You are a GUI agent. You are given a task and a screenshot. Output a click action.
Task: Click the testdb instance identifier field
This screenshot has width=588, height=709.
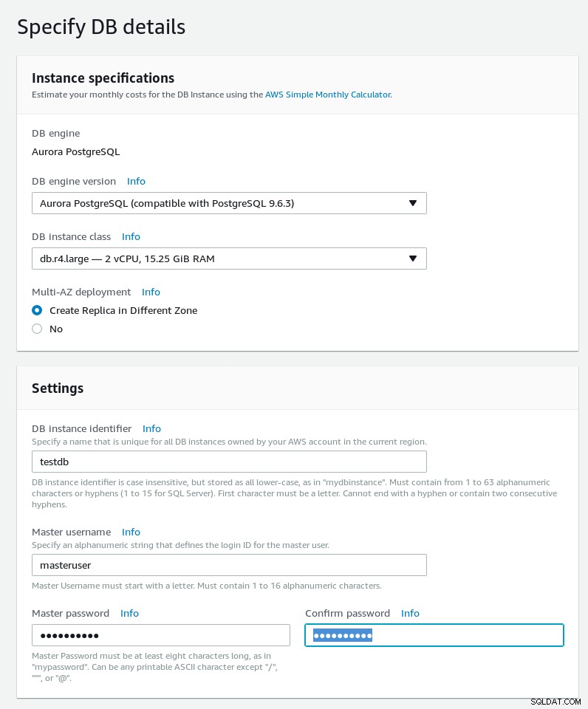229,462
